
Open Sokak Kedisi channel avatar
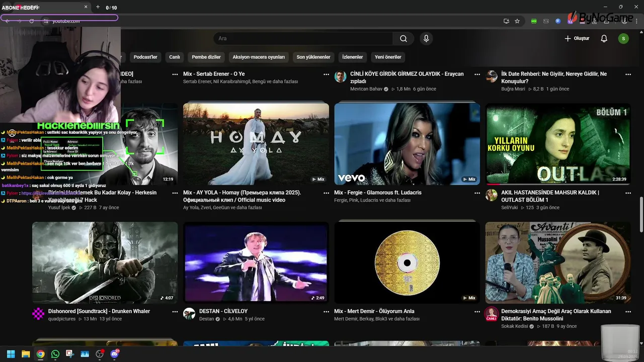(492, 314)
